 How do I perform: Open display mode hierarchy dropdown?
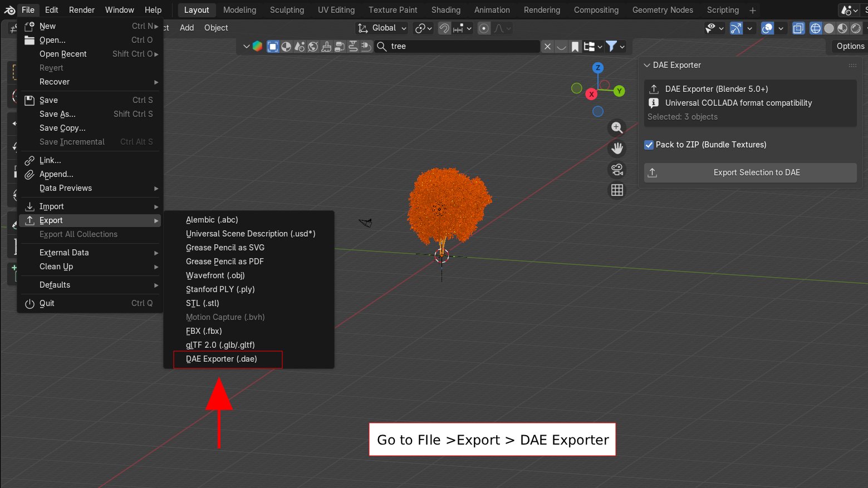(x=593, y=46)
